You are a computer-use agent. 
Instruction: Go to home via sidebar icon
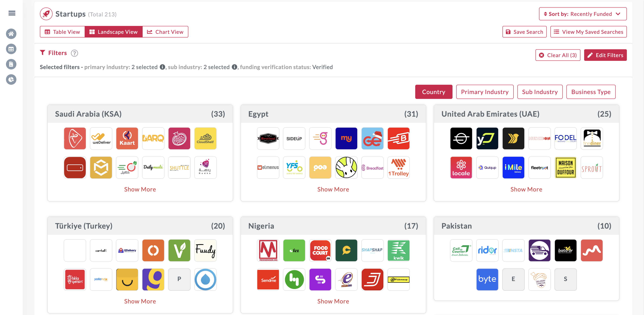tap(11, 34)
